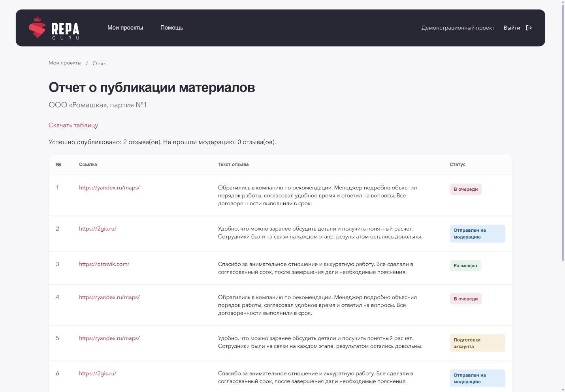Click the Отчет breadcrumb item

coord(100,64)
